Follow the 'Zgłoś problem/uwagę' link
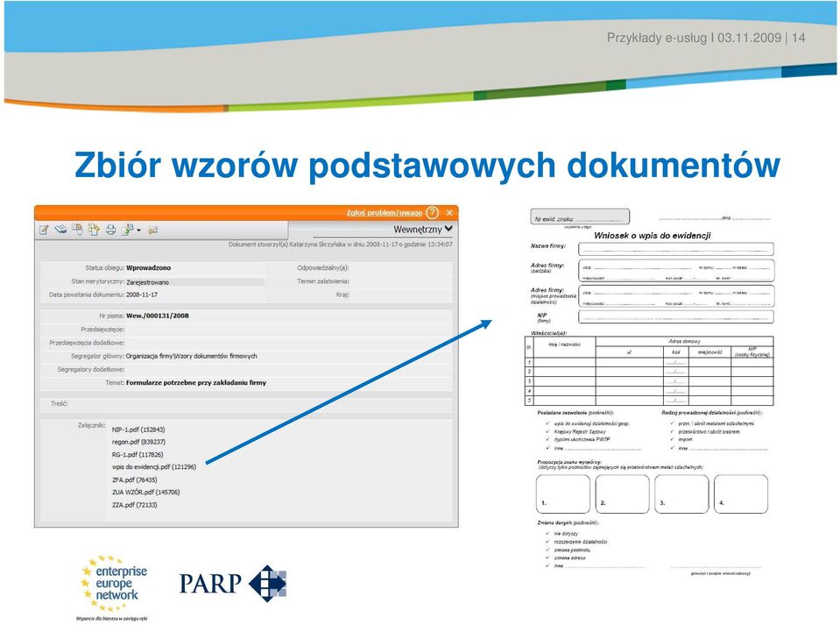Viewport: 840px width, 625px height. (x=385, y=213)
